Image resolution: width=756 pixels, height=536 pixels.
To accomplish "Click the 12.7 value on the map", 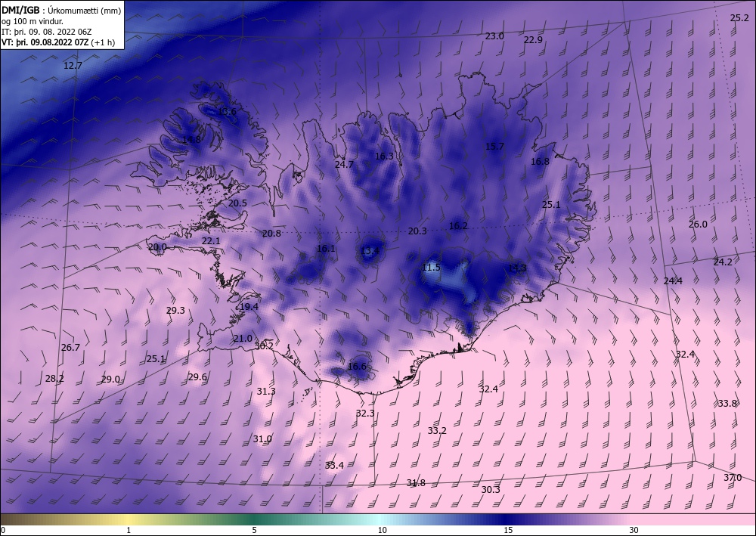I will pos(73,66).
